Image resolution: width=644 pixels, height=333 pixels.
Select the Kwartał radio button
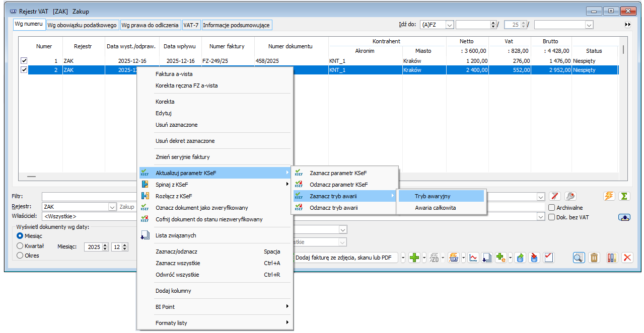[x=20, y=246]
